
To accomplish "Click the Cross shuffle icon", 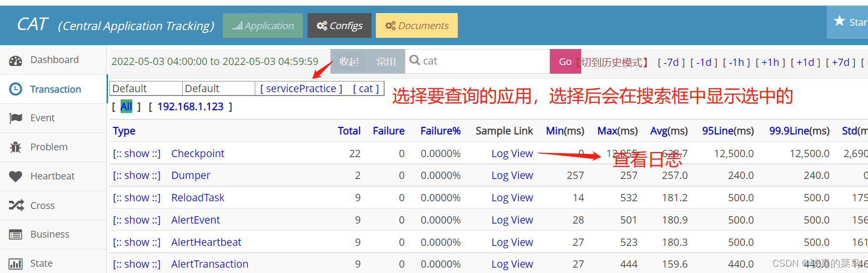I will pos(16,205).
